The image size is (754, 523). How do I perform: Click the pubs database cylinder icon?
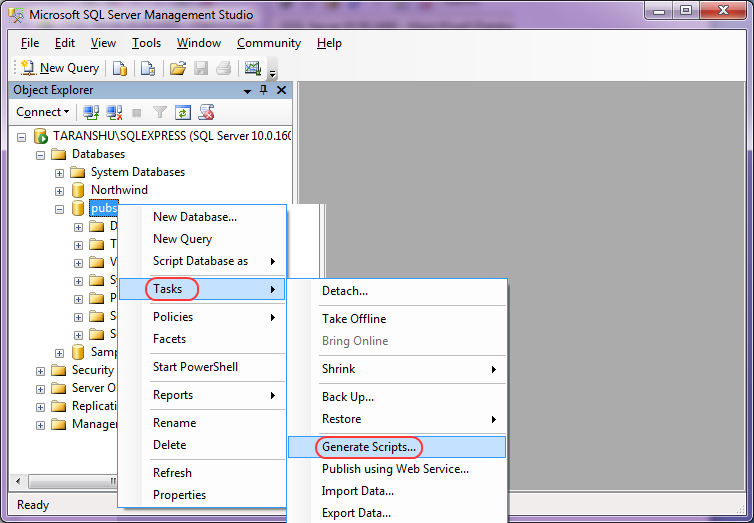click(78, 208)
